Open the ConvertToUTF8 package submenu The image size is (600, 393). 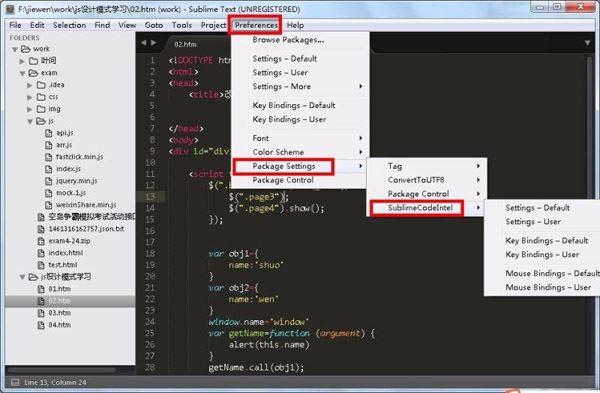point(427,180)
